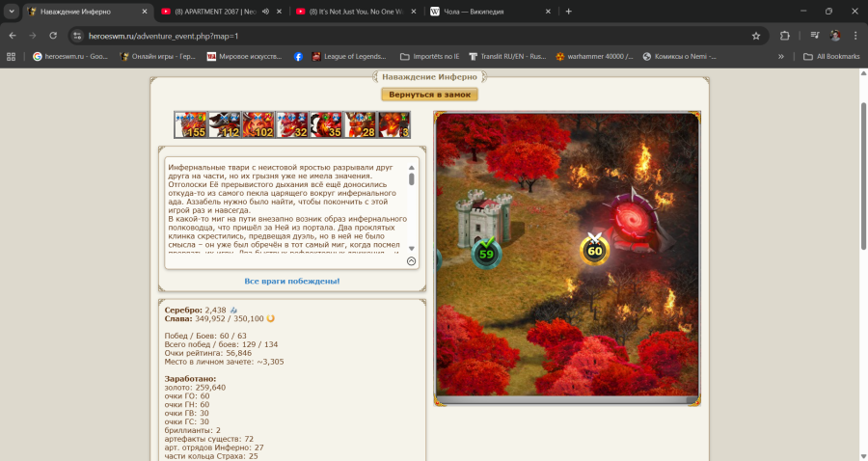Open the tab search dropdown

pyautogui.click(x=11, y=12)
